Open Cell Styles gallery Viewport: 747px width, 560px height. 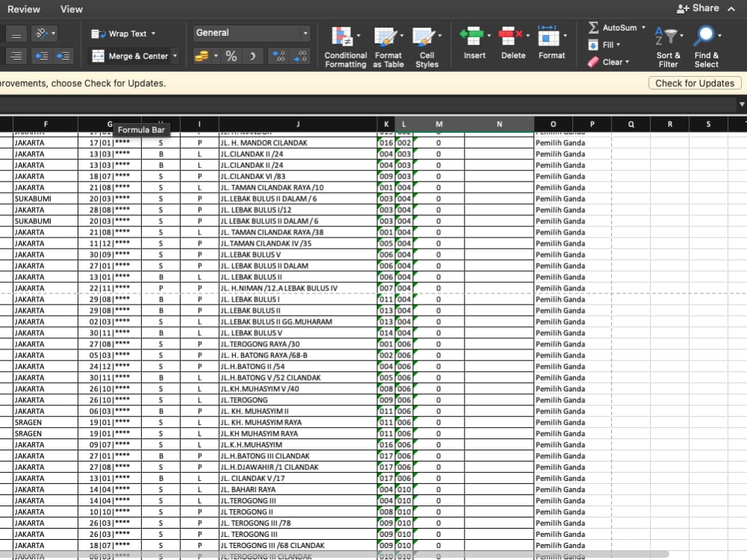(x=427, y=46)
